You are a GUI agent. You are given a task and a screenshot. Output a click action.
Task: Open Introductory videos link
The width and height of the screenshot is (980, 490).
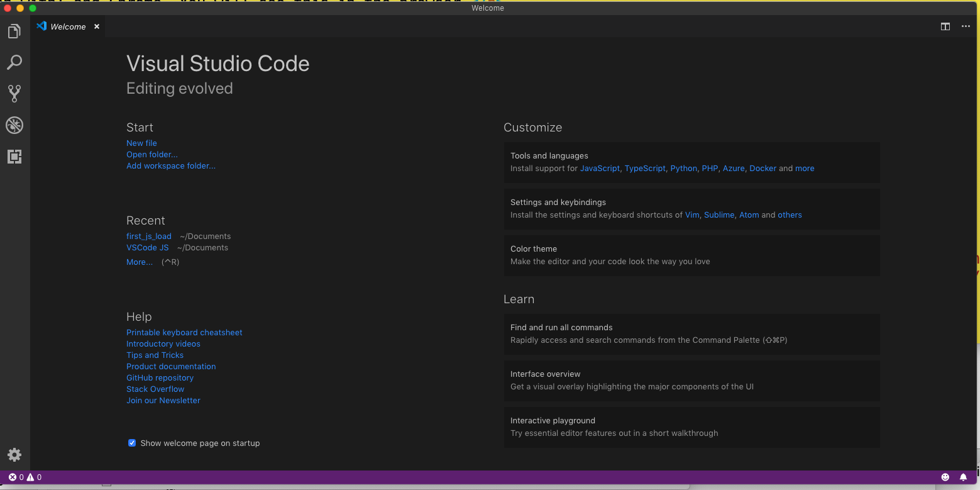(163, 343)
